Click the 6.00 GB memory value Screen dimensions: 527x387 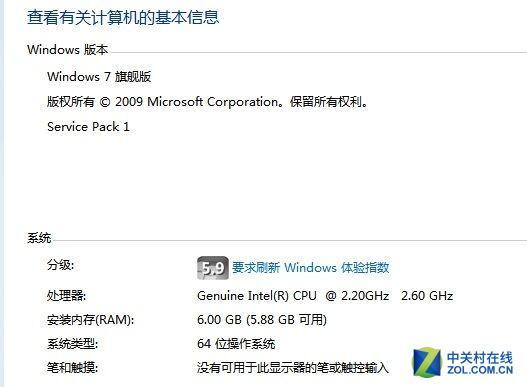(262, 319)
